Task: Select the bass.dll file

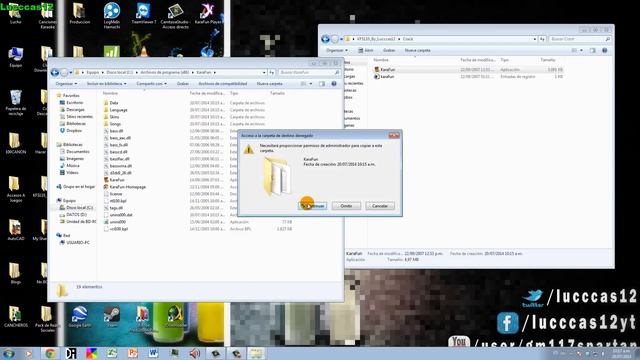Action: click(x=113, y=131)
